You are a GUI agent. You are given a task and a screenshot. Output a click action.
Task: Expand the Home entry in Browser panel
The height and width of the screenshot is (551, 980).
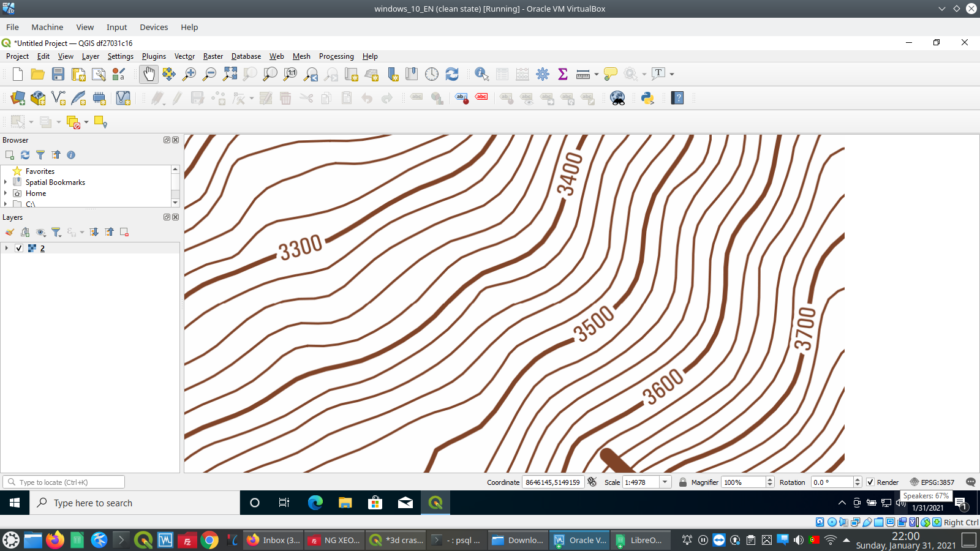click(7, 193)
